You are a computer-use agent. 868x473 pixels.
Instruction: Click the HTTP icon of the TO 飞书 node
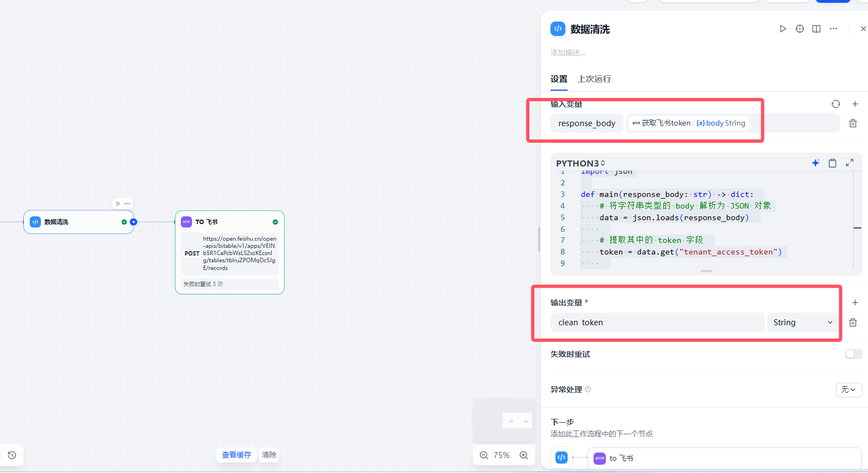186,222
